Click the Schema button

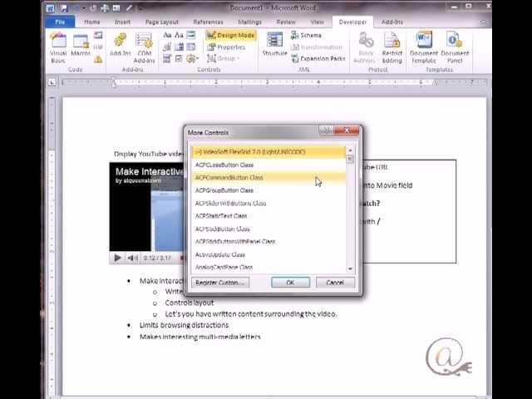coord(306,35)
